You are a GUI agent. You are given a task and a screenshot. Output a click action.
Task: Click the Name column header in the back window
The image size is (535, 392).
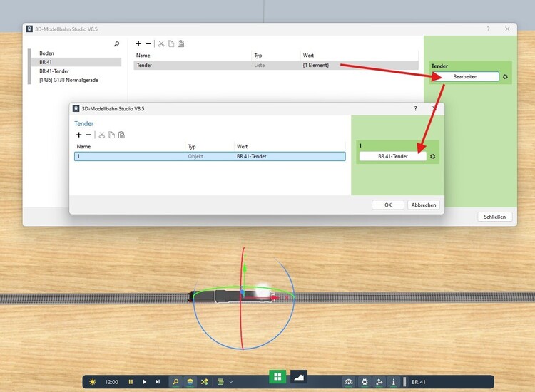coord(143,55)
